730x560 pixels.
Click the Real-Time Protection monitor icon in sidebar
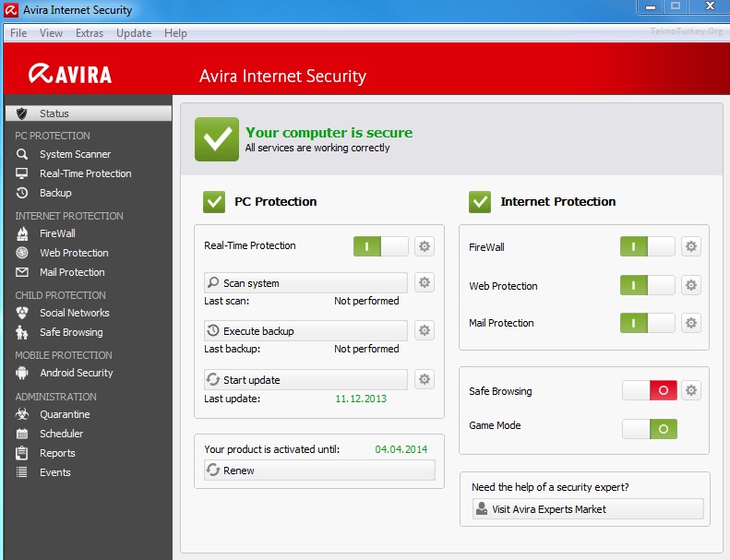coord(22,173)
